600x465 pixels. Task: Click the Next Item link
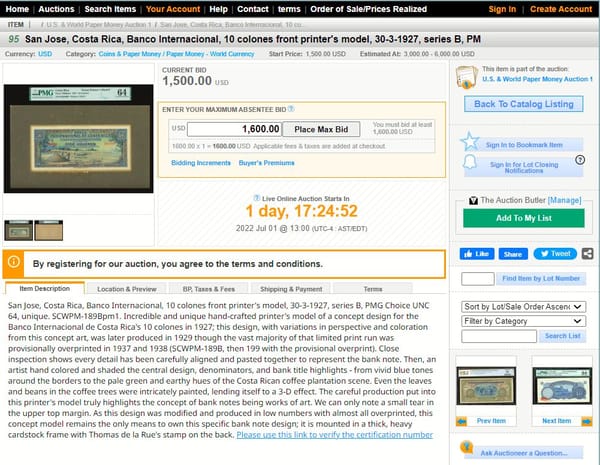pyautogui.click(x=556, y=421)
